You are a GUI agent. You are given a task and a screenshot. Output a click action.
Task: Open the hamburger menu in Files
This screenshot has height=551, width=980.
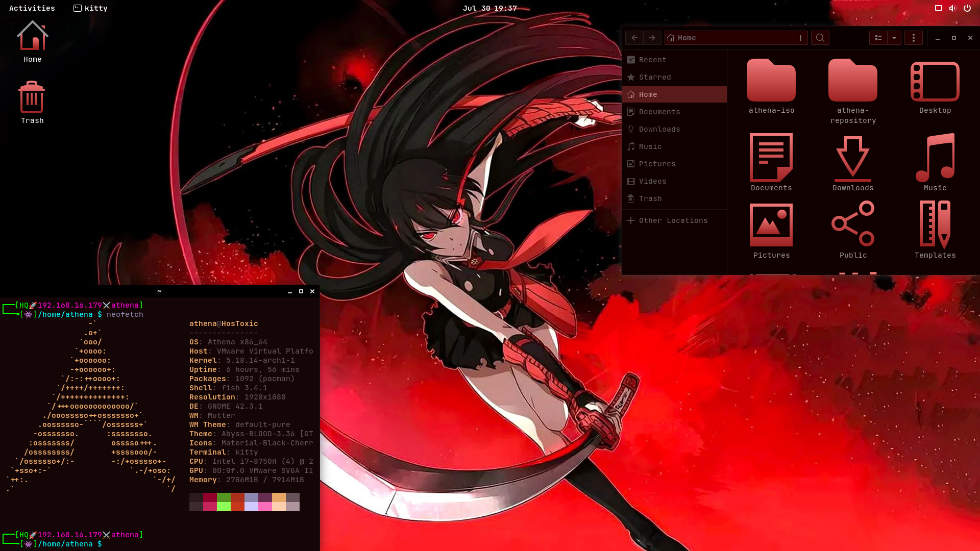click(914, 38)
